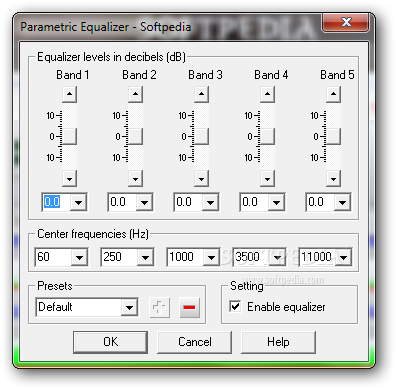Click the 60 center frequency text field

[x=53, y=257]
